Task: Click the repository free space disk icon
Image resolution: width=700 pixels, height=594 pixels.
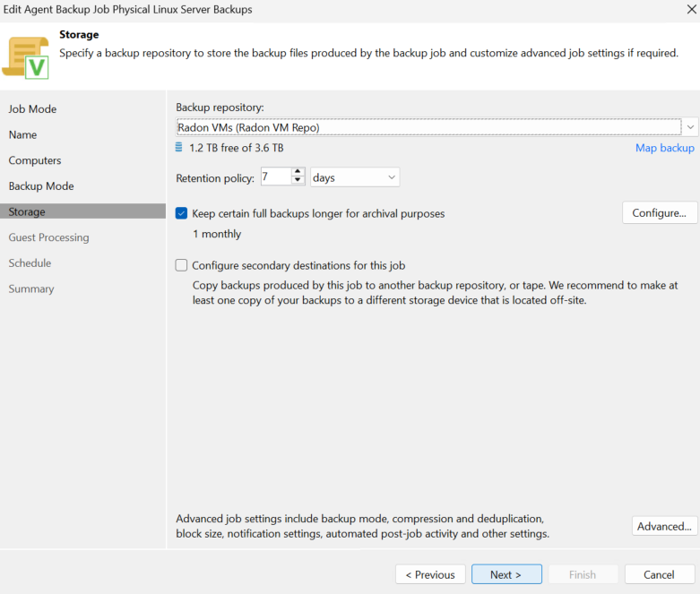Action: (x=178, y=147)
